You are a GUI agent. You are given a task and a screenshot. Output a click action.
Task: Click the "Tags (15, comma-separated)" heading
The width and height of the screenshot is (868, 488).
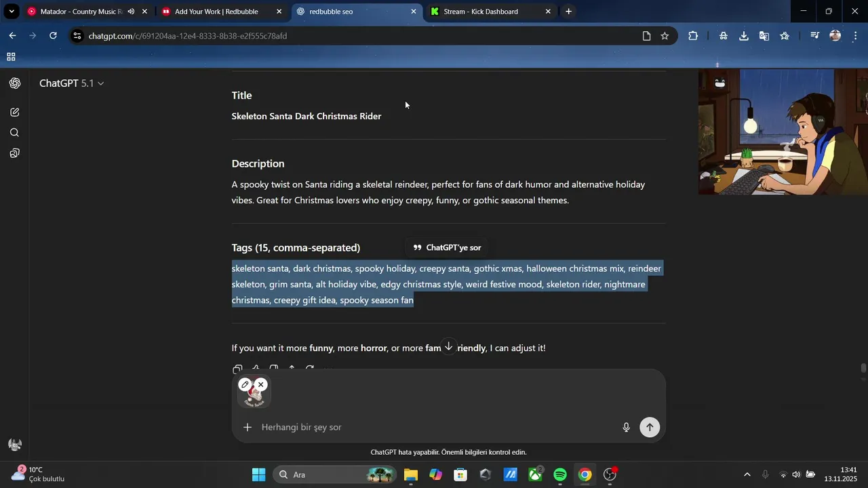296,248
